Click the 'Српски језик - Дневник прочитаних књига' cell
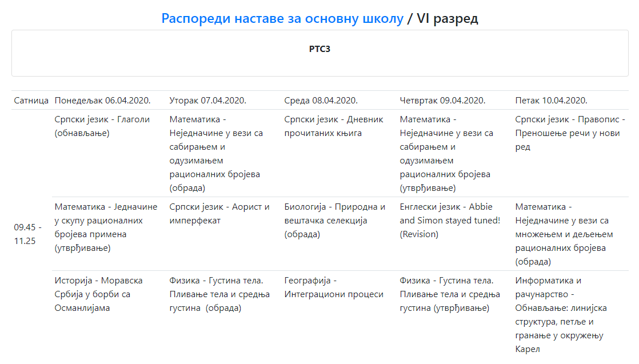 tap(334, 126)
